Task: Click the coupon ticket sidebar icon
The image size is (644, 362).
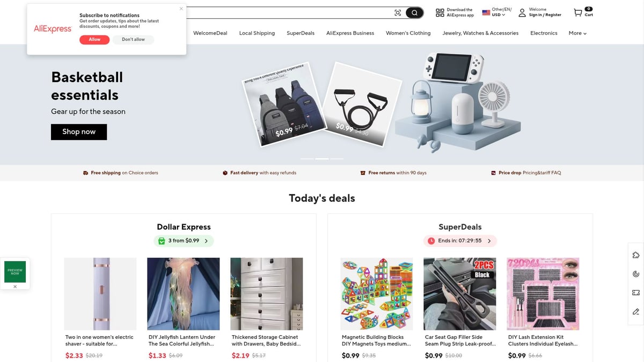Action: [636, 292]
